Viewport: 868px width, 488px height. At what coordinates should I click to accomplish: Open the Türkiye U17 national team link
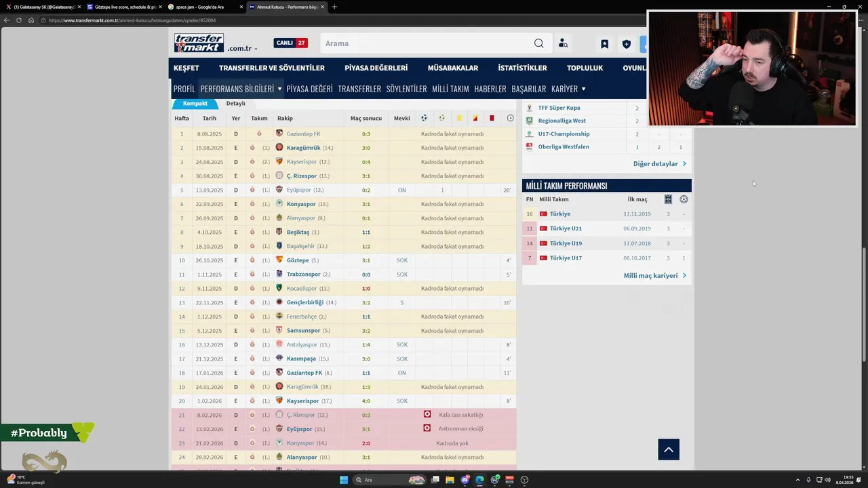click(566, 258)
